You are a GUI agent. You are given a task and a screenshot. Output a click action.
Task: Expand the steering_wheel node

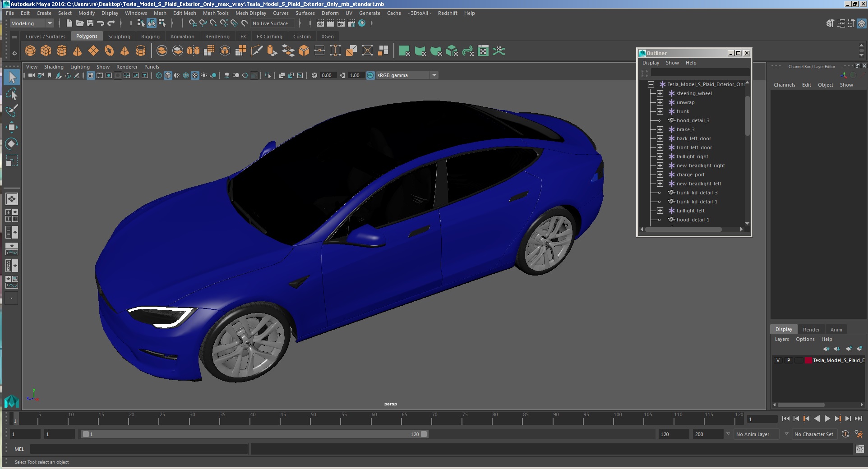(660, 93)
